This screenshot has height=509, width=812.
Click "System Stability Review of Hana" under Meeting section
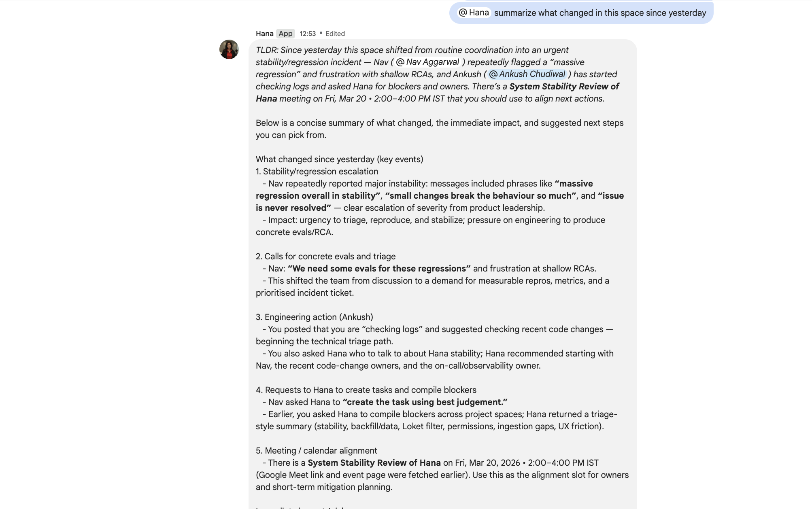[374, 463]
